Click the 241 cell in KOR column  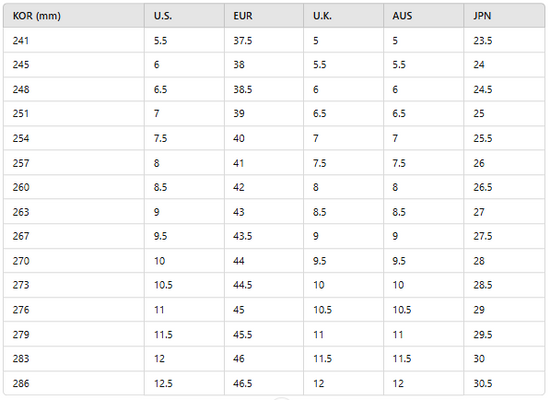74,40
